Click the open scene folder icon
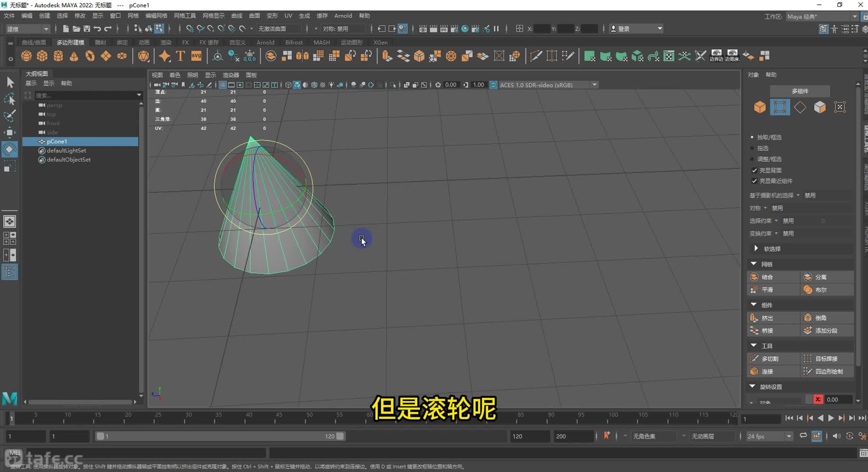The width and height of the screenshot is (868, 472). [76, 29]
